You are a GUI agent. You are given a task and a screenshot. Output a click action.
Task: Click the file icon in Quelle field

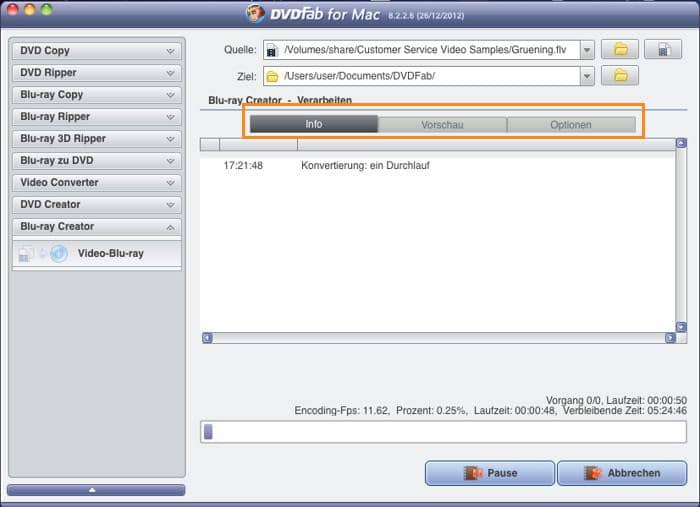(x=272, y=50)
